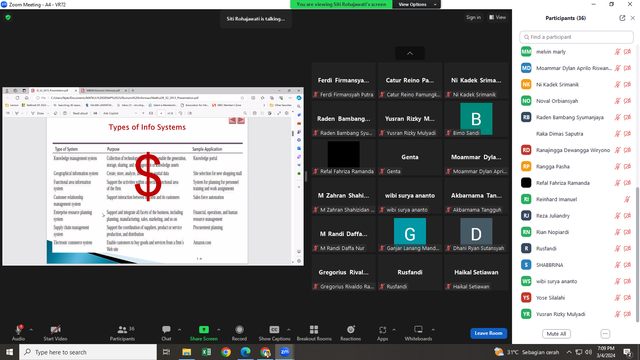Click the weather widget in the taskbar
Viewport: 640px width, 360px height.
[x=527, y=352]
